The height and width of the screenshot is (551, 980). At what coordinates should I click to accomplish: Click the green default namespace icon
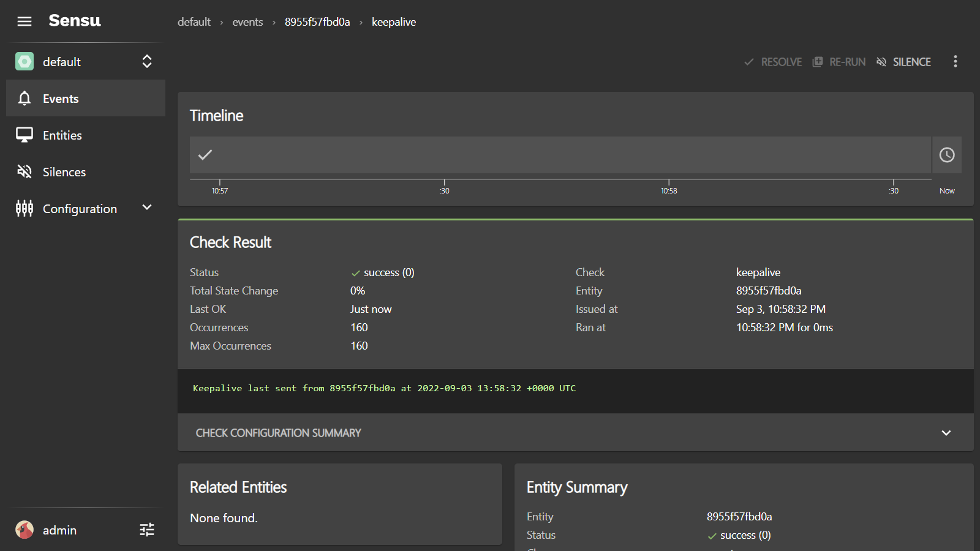[24, 61]
